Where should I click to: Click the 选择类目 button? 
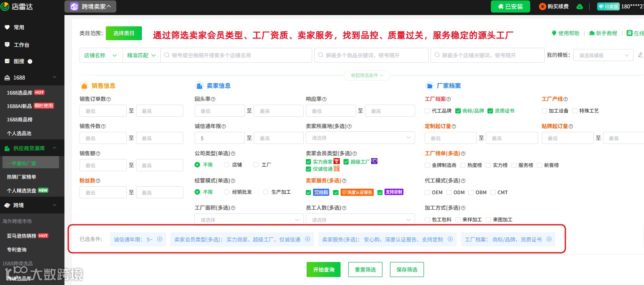pyautogui.click(x=124, y=33)
